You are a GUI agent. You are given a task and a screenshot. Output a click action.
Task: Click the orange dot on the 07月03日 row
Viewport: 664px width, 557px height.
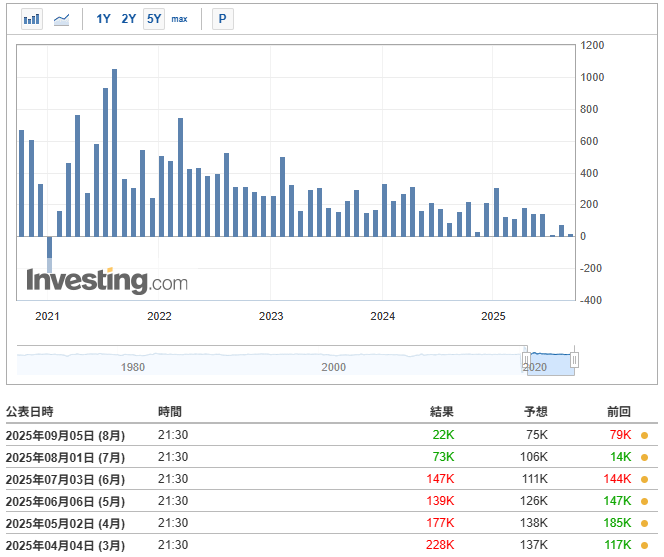[645, 479]
